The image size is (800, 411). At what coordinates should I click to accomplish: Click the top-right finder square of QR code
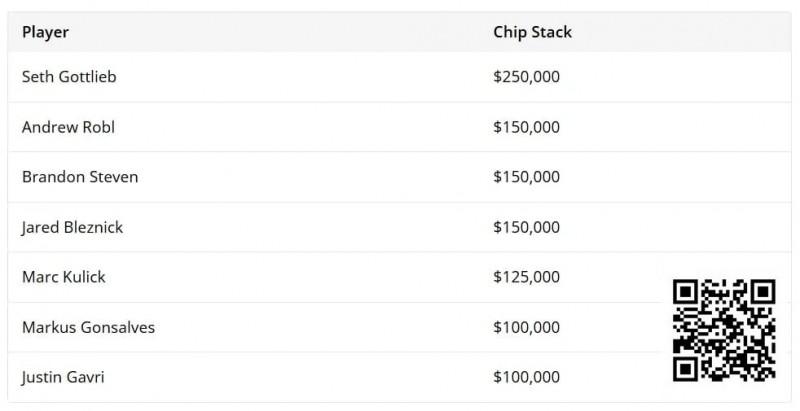[763, 292]
